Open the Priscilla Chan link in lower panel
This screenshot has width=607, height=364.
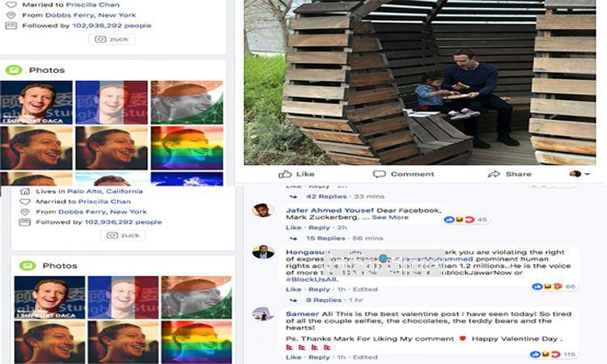click(104, 201)
